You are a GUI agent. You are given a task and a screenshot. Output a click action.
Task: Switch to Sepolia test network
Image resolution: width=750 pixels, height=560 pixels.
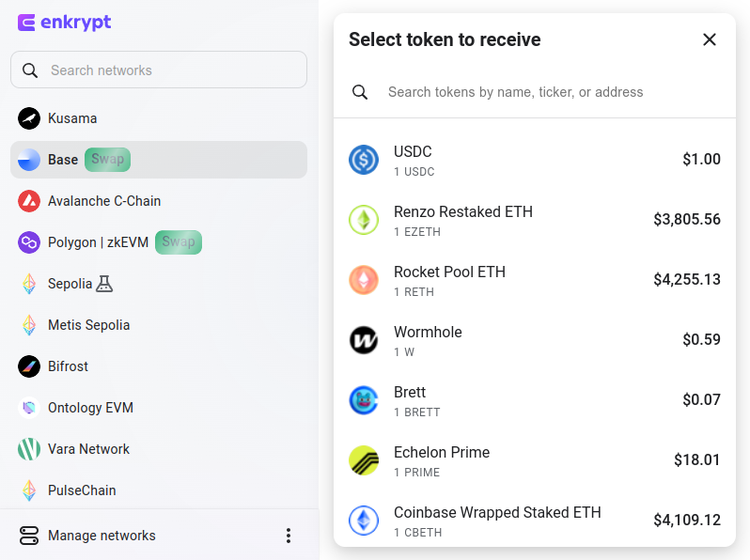point(159,284)
